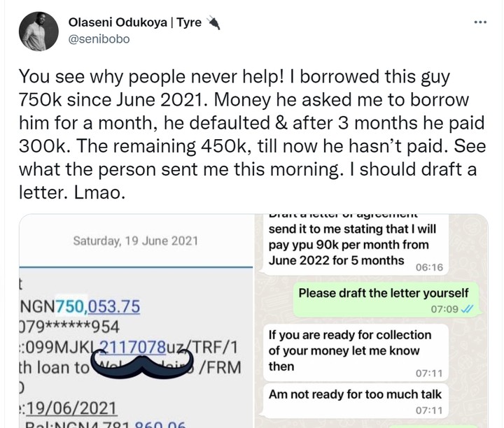This screenshot has width=504, height=428.
Task: Select the 'Please draft the letter yourself' bubble
Action: point(386,300)
